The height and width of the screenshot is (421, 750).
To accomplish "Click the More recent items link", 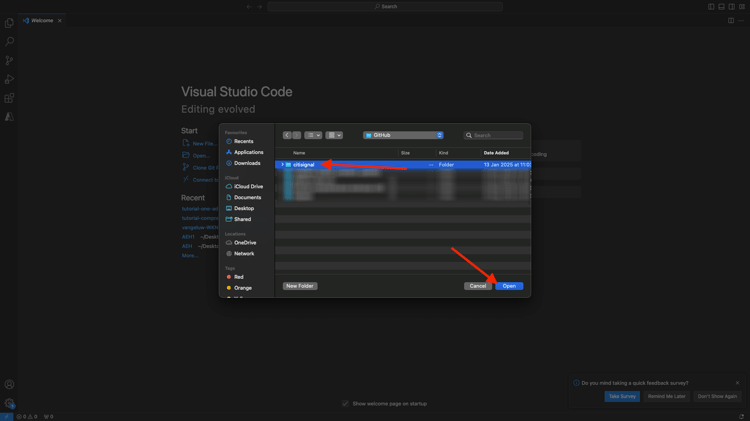I will tap(189, 256).
